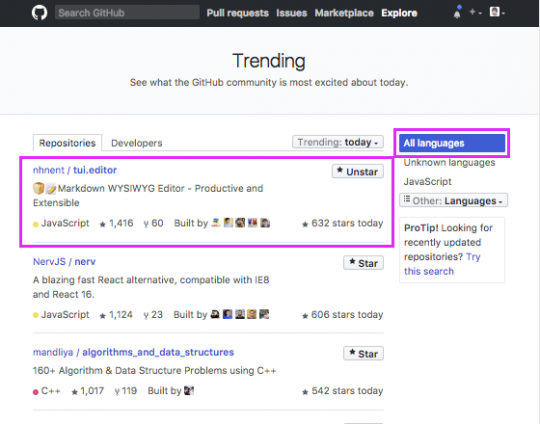Open Explore in top navigation
The image size is (540, 424).
click(399, 13)
